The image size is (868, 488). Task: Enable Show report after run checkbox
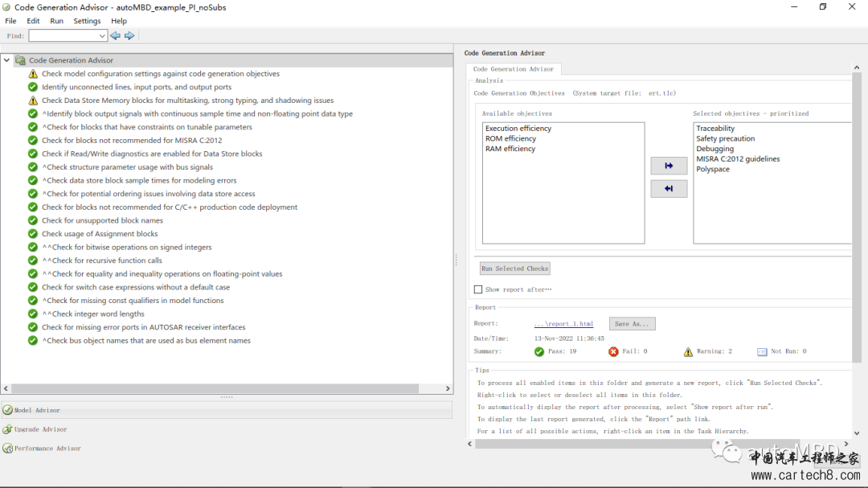478,289
